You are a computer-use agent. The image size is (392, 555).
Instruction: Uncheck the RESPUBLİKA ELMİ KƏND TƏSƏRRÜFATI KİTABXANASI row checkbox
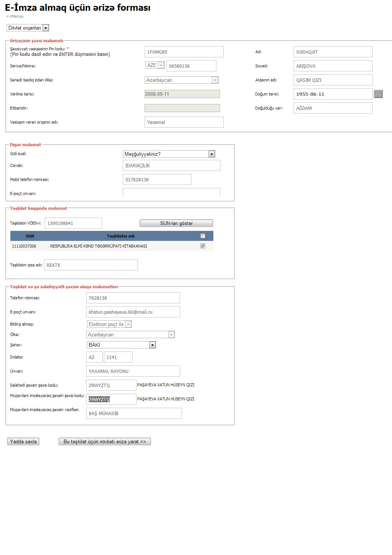tap(203, 246)
